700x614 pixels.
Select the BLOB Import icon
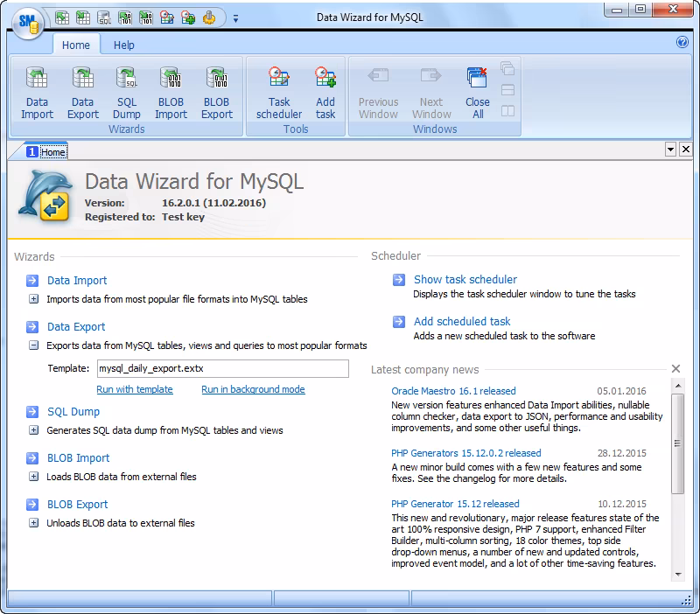click(171, 90)
